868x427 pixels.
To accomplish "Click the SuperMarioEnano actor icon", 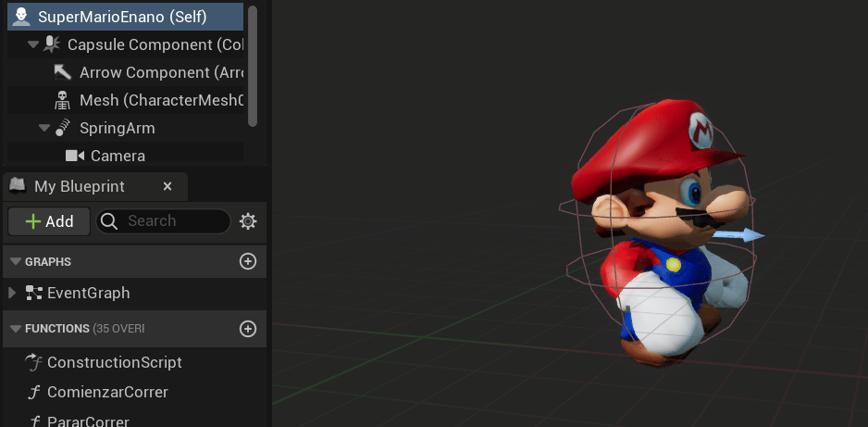I will tap(21, 17).
